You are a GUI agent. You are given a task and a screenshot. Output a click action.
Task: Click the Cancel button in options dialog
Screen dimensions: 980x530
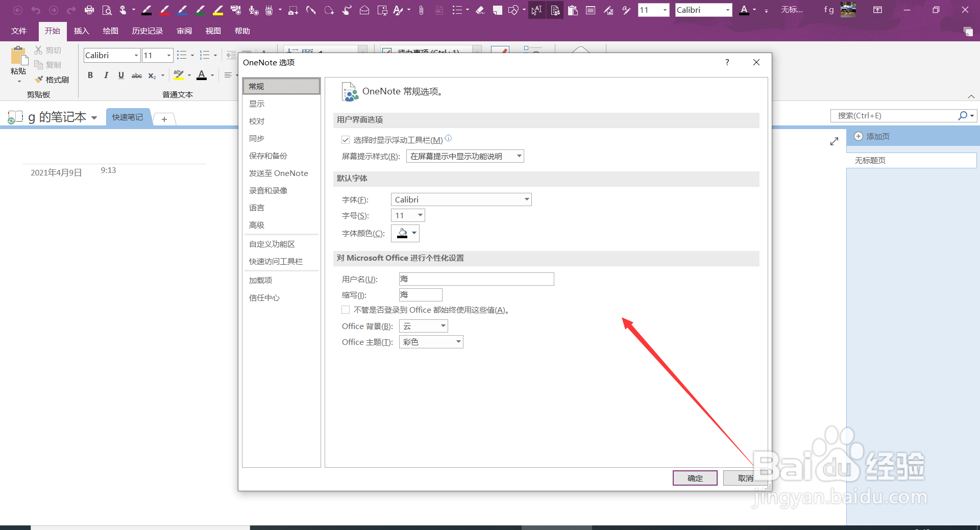pos(745,478)
